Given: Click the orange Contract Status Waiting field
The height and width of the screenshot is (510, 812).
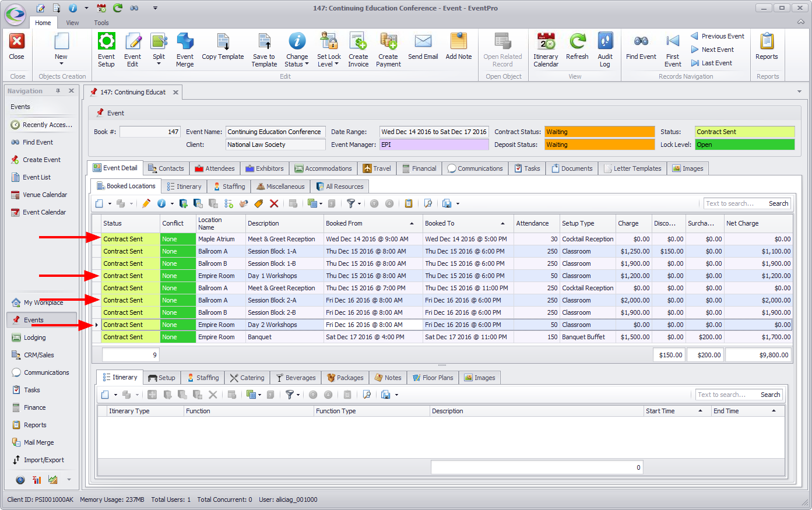Looking at the screenshot, I should click(600, 132).
